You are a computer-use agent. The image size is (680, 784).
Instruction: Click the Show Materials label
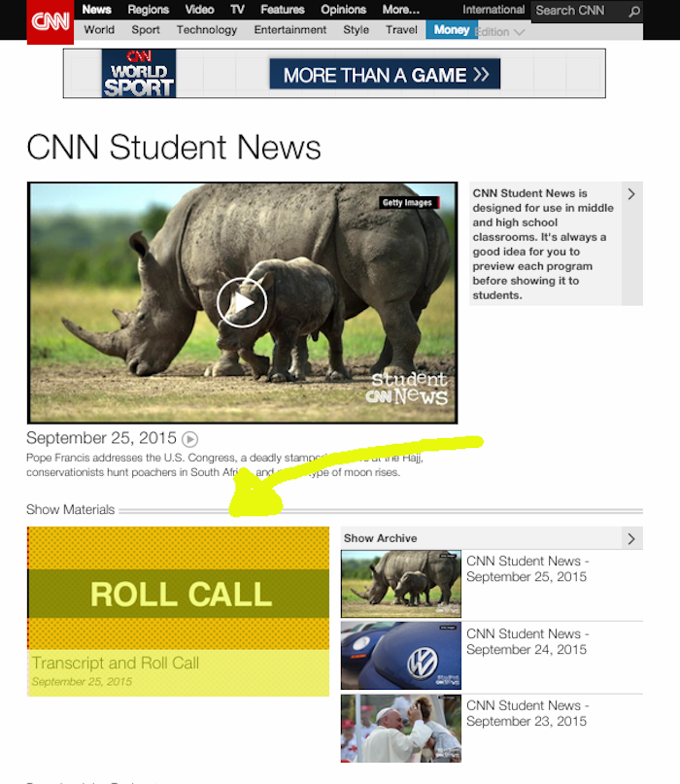[x=71, y=509]
